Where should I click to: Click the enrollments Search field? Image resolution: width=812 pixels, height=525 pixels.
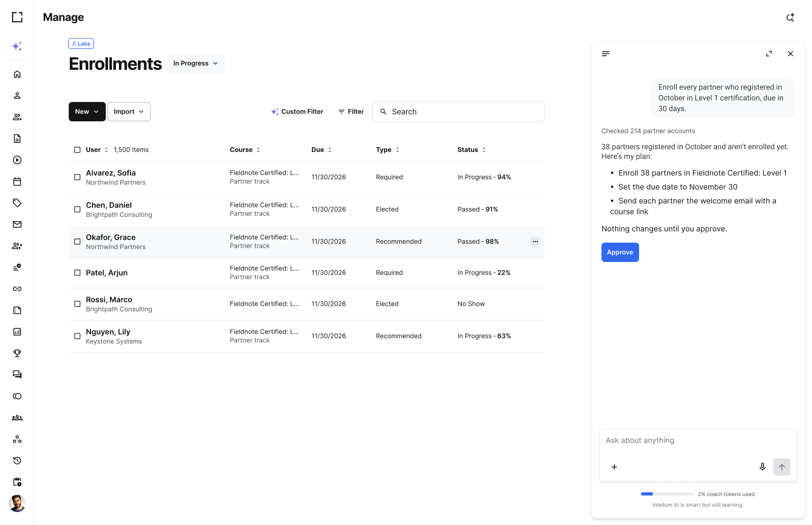[459, 112]
